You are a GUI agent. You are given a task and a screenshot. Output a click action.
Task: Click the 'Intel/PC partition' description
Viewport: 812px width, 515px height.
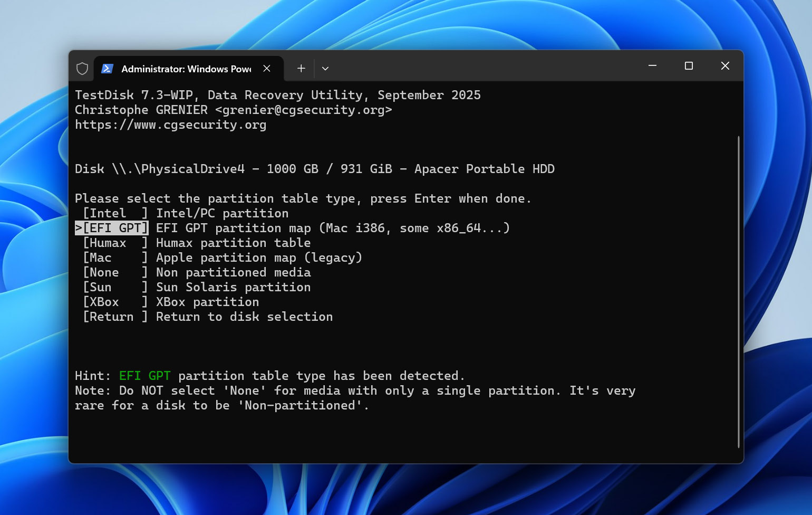(x=222, y=213)
